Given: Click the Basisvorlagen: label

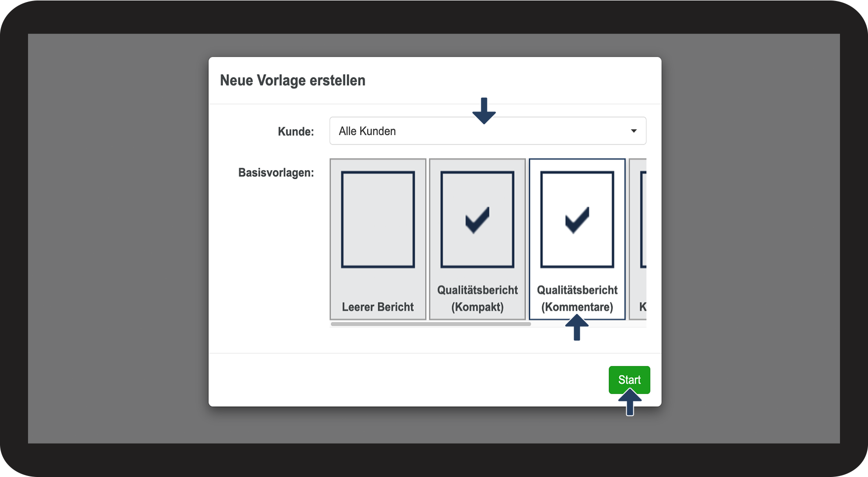Looking at the screenshot, I should (x=276, y=172).
